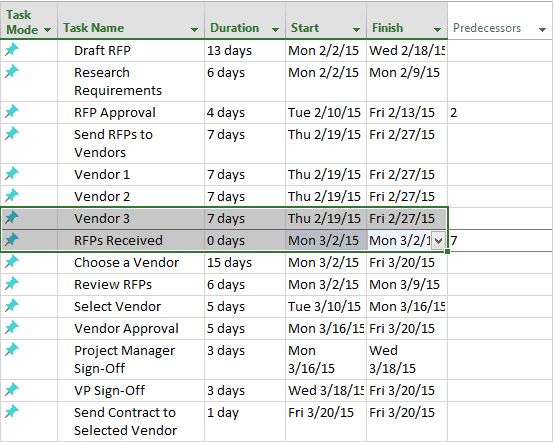Click the Predecessors cell showing 2
Screen dimensions: 555x442
click(x=500, y=113)
